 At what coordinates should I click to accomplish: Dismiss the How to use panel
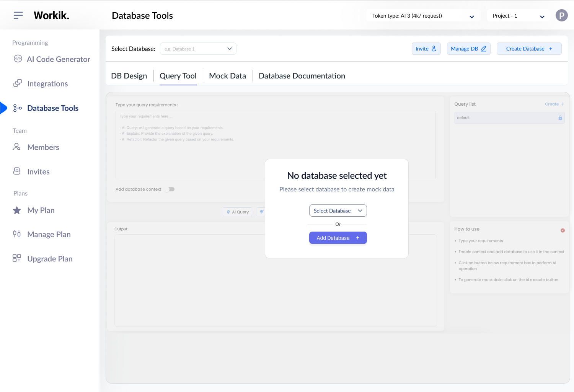pos(563,230)
